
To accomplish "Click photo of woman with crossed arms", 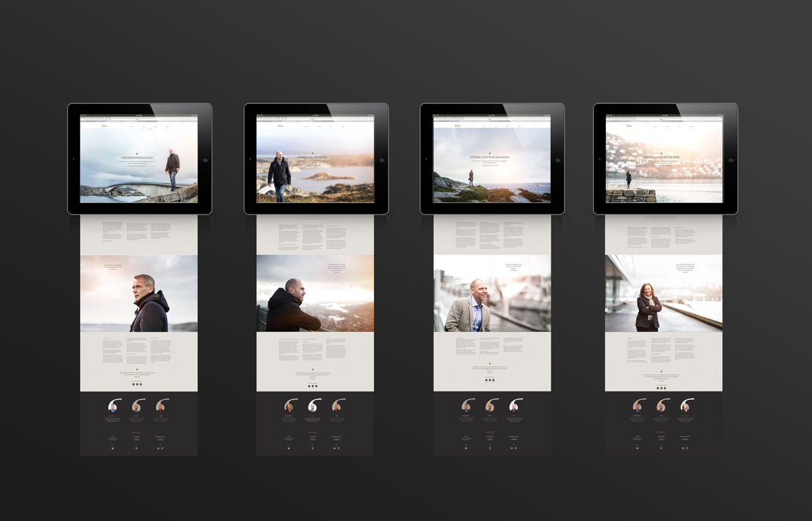I will point(648,309).
